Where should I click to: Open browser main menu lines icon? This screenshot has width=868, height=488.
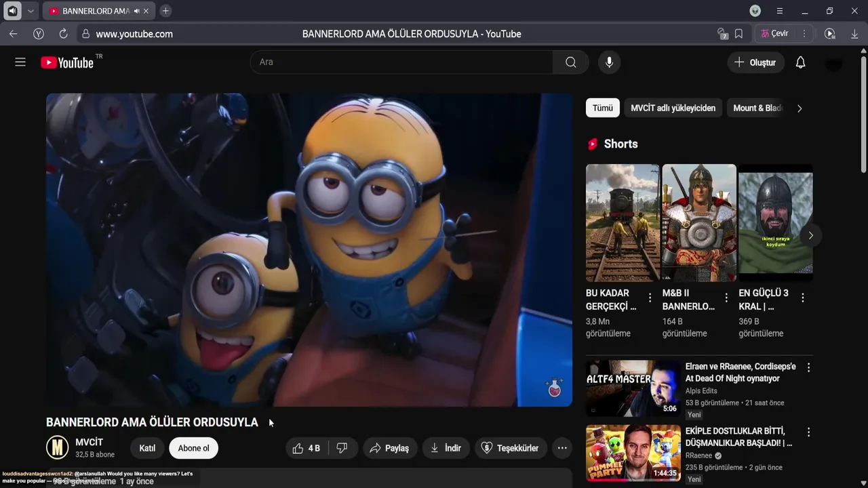click(x=780, y=12)
